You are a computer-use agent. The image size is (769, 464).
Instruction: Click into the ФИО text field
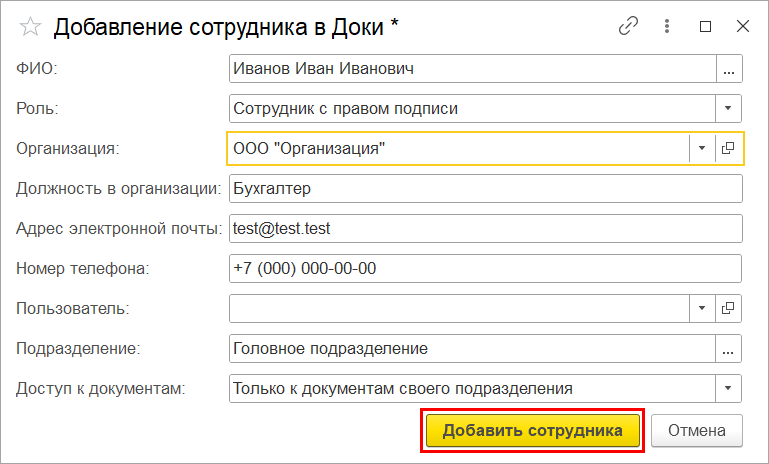tap(473, 69)
